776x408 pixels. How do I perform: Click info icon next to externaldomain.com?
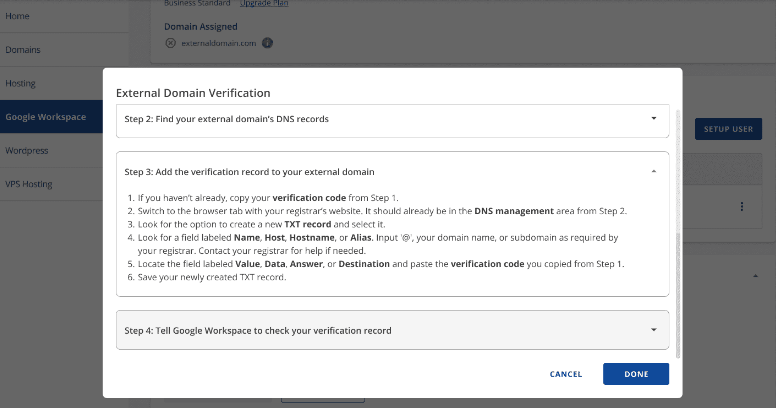(267, 43)
